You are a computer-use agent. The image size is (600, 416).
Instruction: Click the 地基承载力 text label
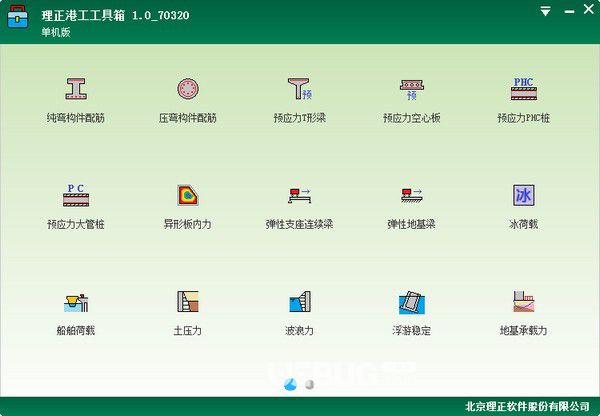click(524, 331)
